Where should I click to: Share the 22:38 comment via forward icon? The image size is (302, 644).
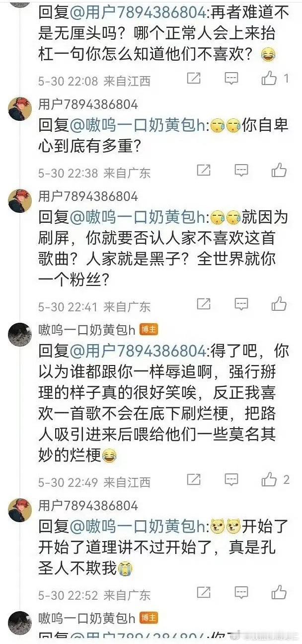204,171
